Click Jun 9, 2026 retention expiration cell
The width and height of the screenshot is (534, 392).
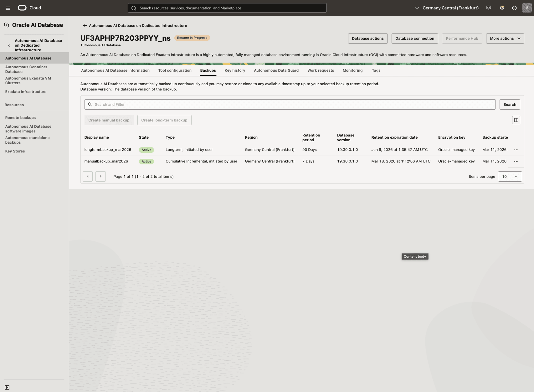click(399, 150)
